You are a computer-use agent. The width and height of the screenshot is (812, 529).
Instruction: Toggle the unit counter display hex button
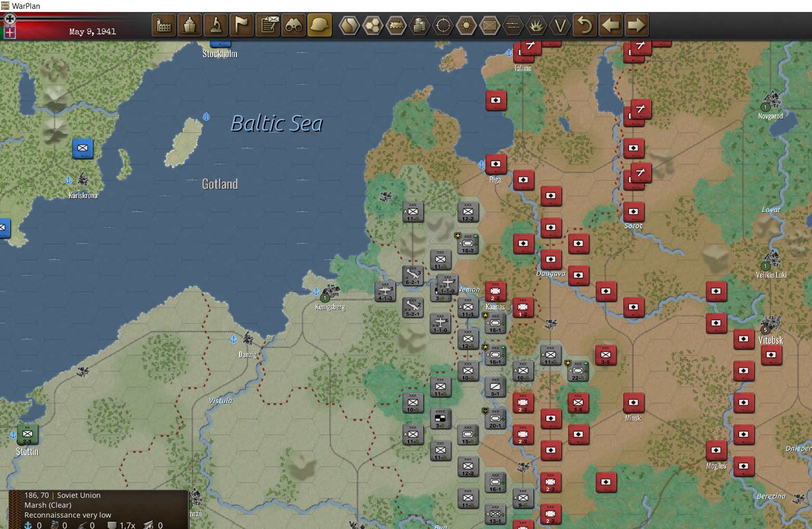click(x=490, y=25)
